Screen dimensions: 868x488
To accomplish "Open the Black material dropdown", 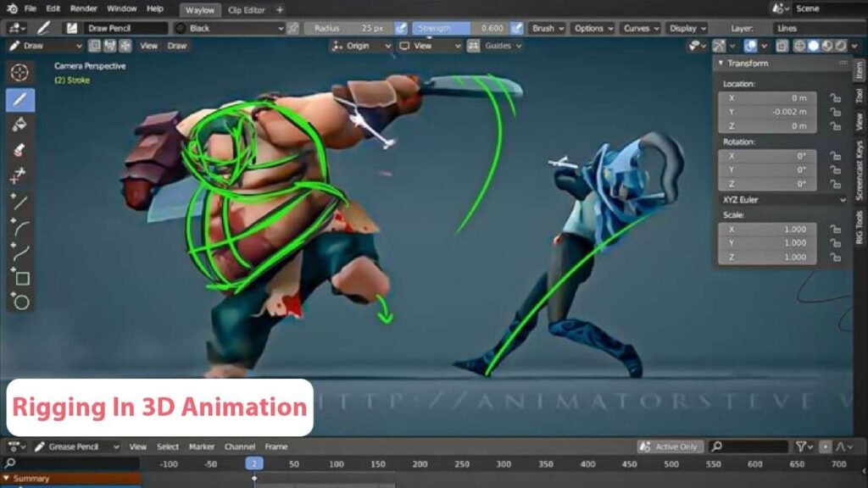I will pos(229,28).
